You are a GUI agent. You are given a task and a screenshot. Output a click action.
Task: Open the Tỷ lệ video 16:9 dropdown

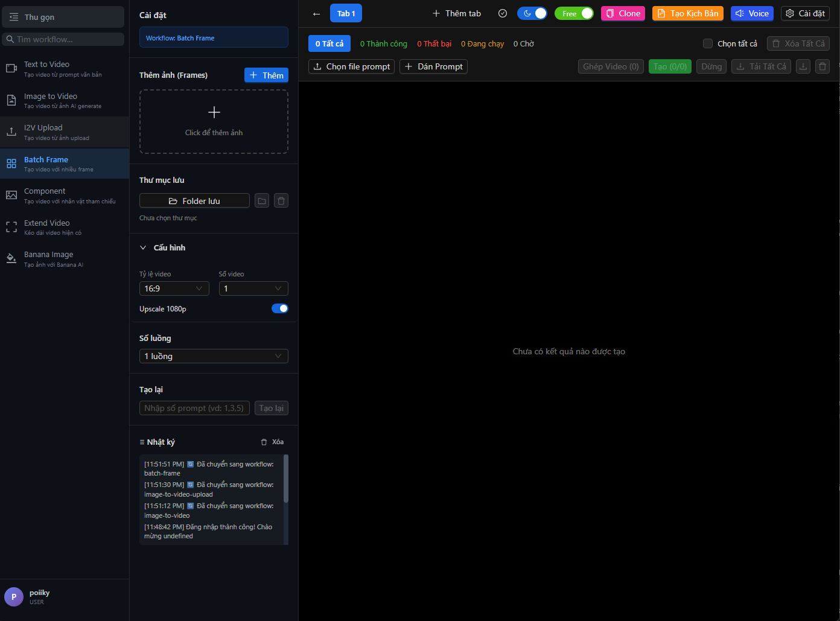[x=174, y=288]
